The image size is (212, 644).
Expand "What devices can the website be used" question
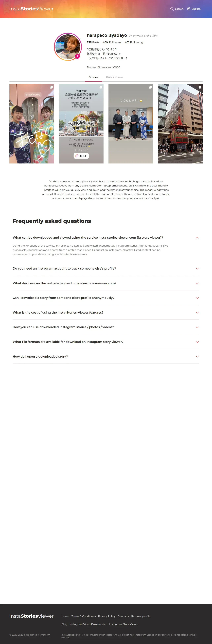197,283
